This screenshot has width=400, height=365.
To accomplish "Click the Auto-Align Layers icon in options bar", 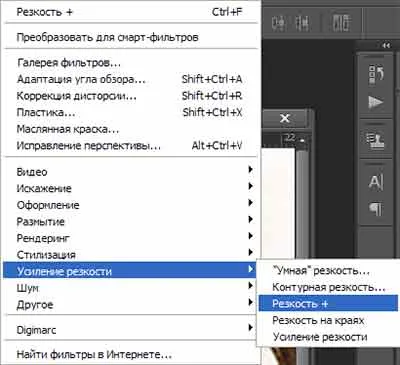I will [x=341, y=23].
